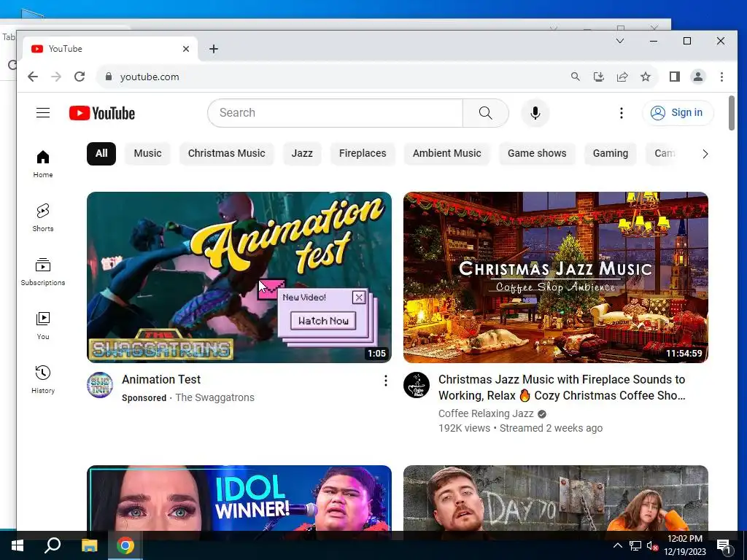Bookmark this tab with star icon
Screen dimensions: 747x560
coord(646,77)
